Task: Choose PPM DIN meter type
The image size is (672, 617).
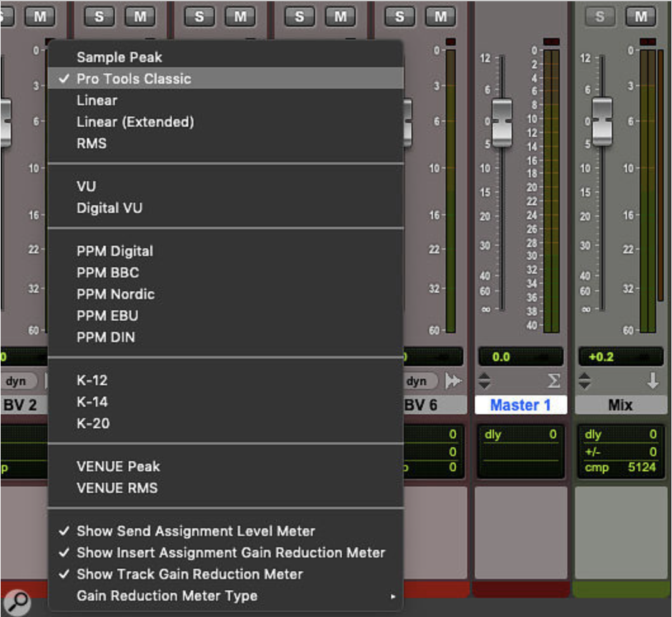Action: tap(226, 337)
